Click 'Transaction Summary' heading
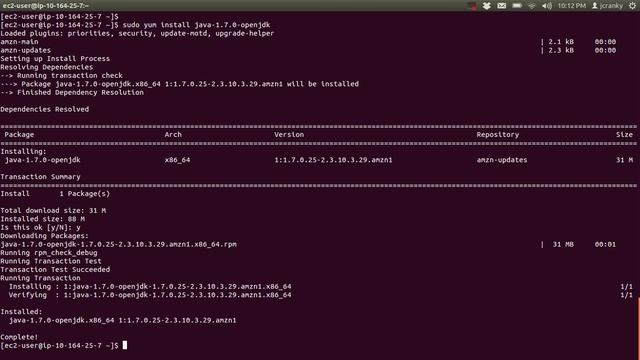Viewport: 640px width, 360px height. pos(40,177)
